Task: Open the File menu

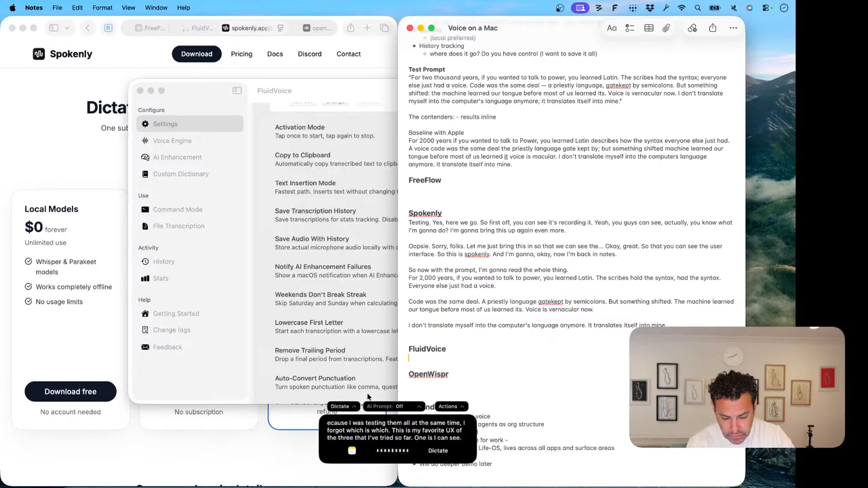Action: point(57,7)
